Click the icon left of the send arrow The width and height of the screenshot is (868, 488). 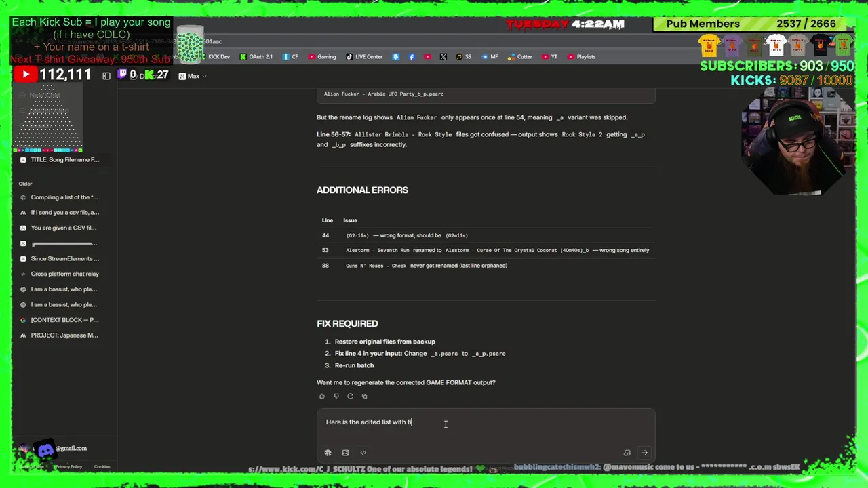[x=627, y=453]
